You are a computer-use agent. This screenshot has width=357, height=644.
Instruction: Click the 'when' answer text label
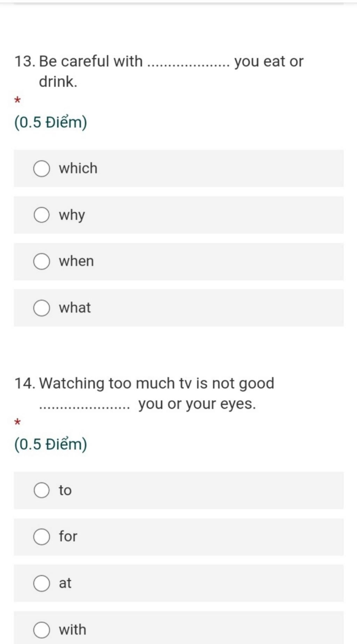pyautogui.click(x=76, y=261)
